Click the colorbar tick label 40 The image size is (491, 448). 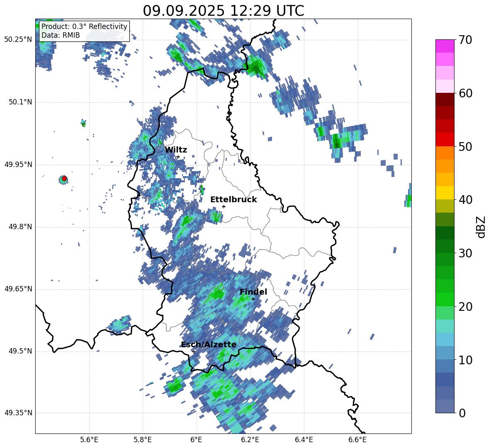[x=465, y=200]
